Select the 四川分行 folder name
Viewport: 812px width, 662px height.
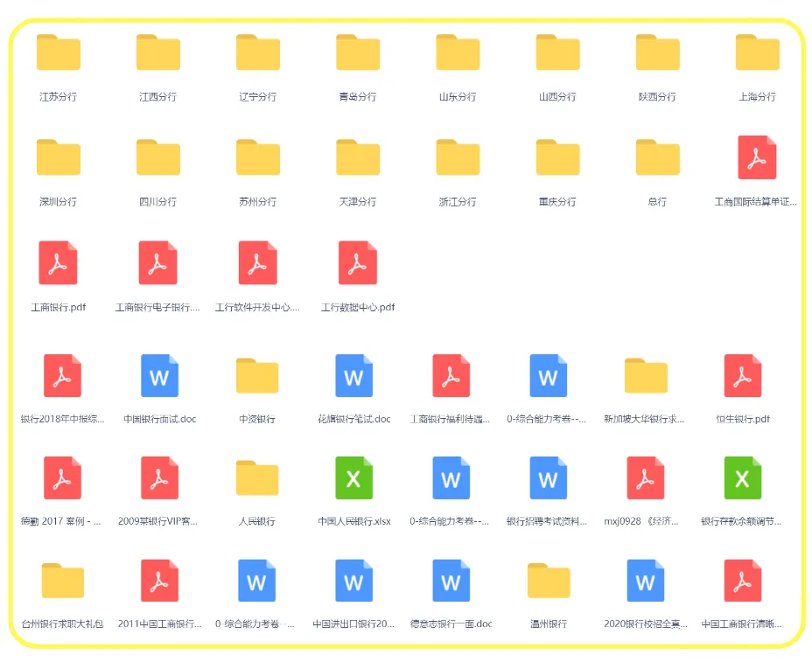click(158, 202)
